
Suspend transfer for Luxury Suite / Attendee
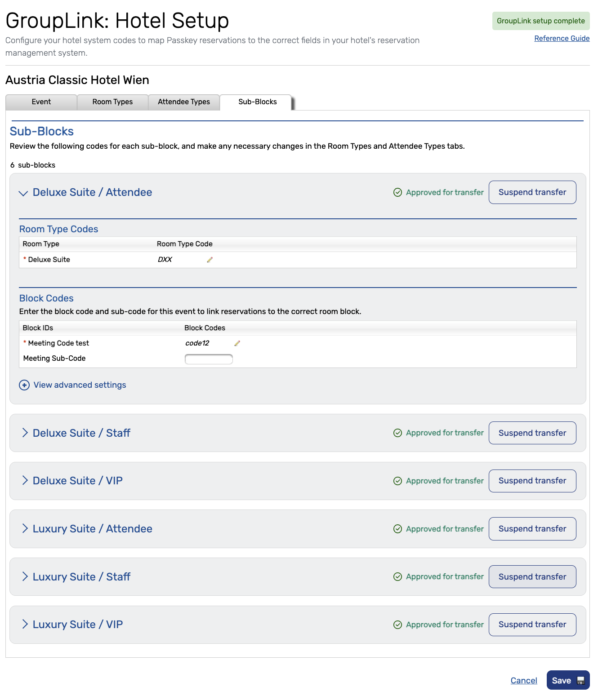(x=532, y=529)
